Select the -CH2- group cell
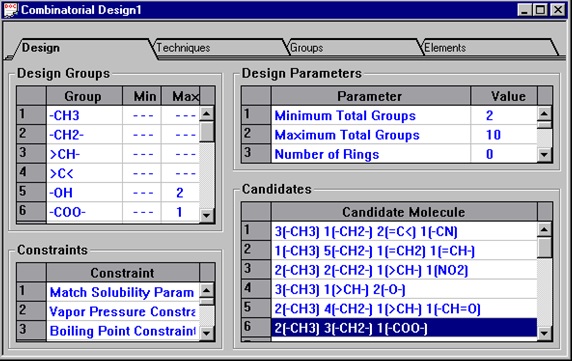 click(x=84, y=135)
